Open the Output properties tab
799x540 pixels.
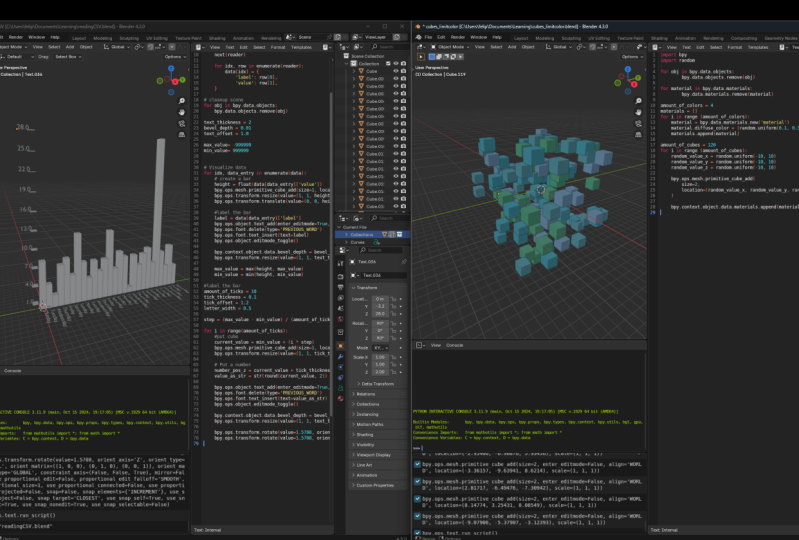(x=340, y=287)
